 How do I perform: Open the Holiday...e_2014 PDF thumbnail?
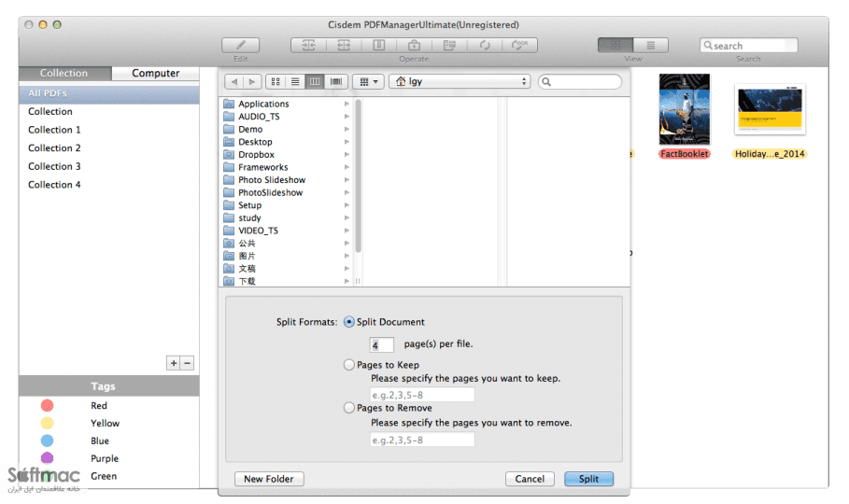pyautogui.click(x=770, y=109)
